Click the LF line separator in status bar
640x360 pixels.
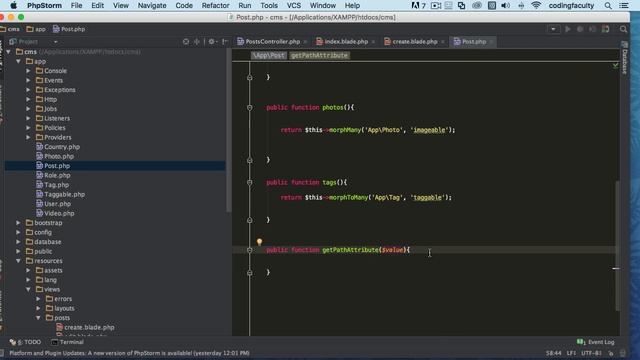coord(571,353)
